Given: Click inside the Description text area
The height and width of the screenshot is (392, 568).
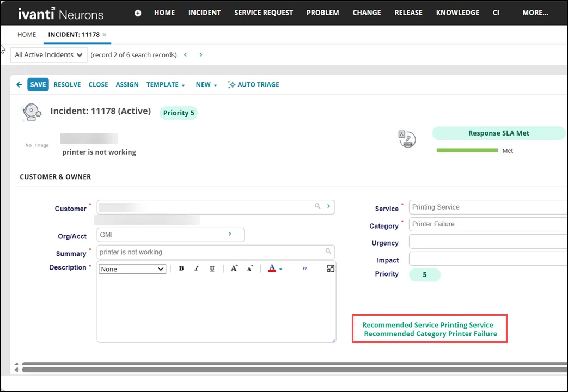Looking at the screenshot, I should pos(216,308).
